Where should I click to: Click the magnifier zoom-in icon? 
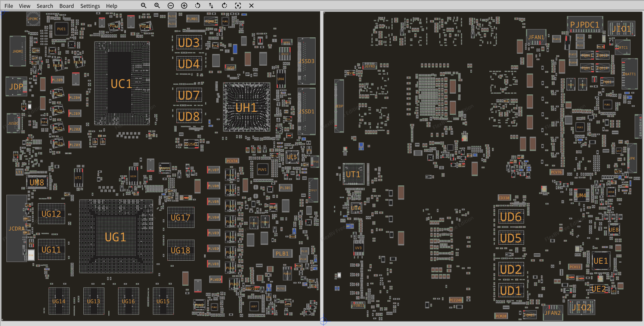[x=157, y=6]
